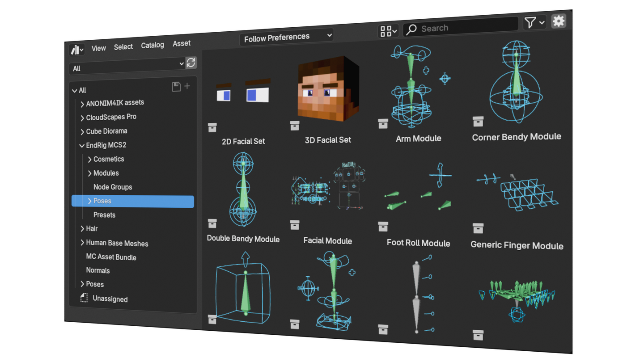Click the save catalog icon
The width and height of the screenshot is (644, 362).
point(176,87)
